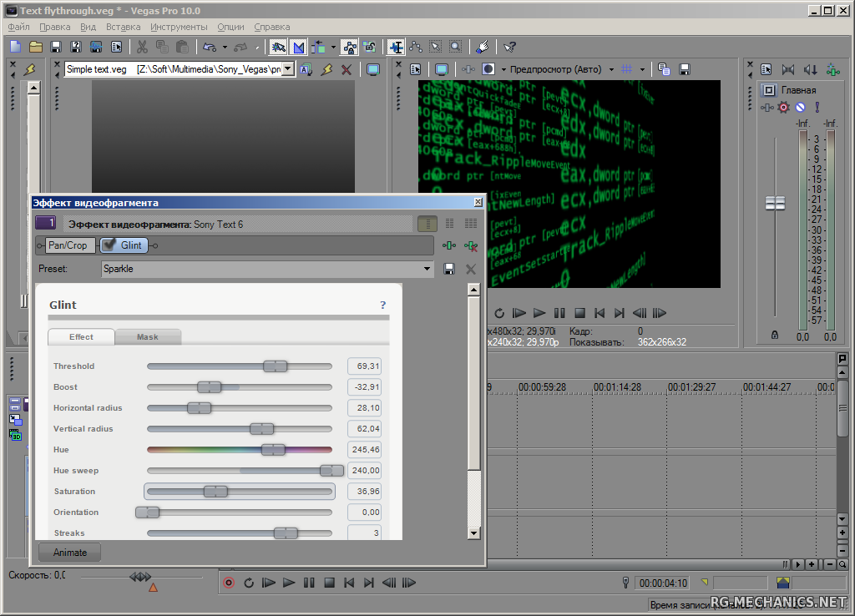
Task: Toggle automatic crossfades
Action: (298, 47)
